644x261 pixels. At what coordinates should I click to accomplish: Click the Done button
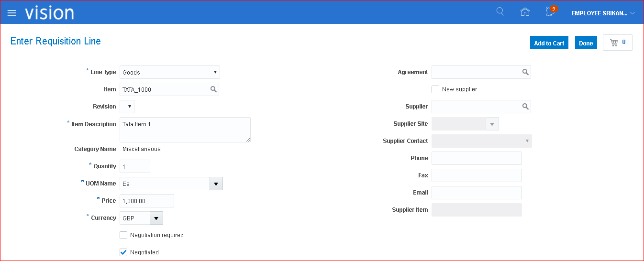point(586,43)
